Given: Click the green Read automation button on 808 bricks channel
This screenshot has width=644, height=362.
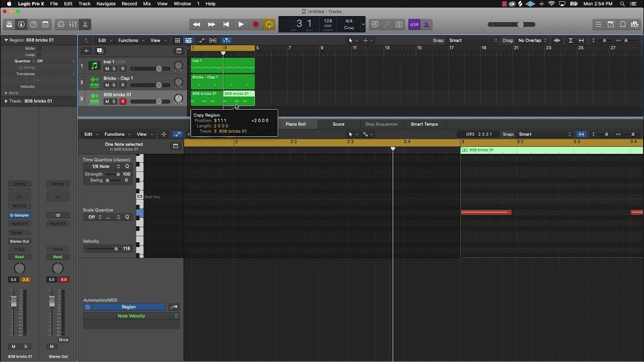Looking at the screenshot, I should [20, 257].
